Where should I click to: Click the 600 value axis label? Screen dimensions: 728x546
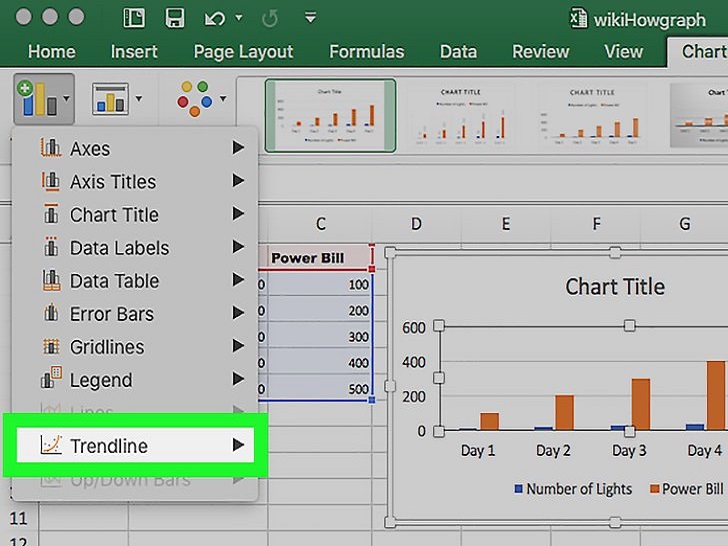[414, 328]
